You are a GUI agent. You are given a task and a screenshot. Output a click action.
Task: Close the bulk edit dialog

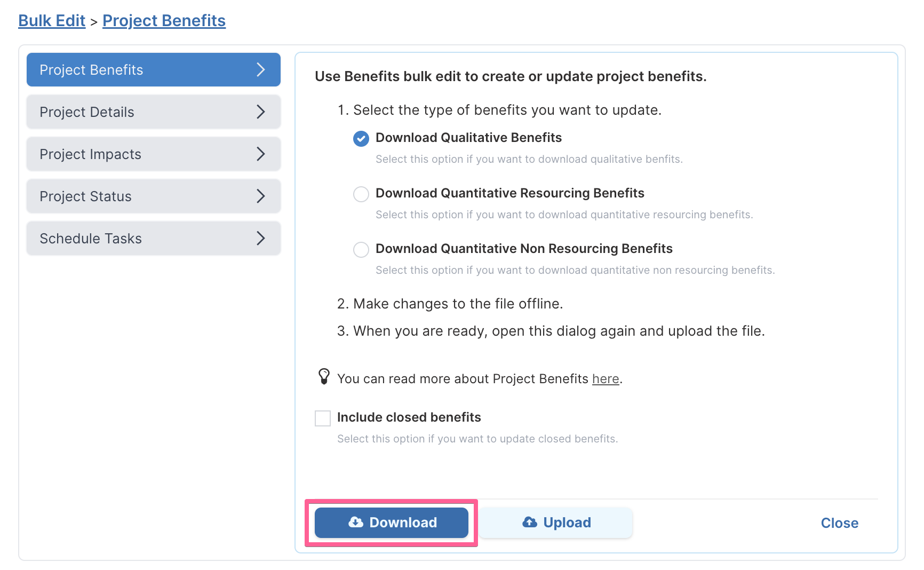tap(839, 523)
